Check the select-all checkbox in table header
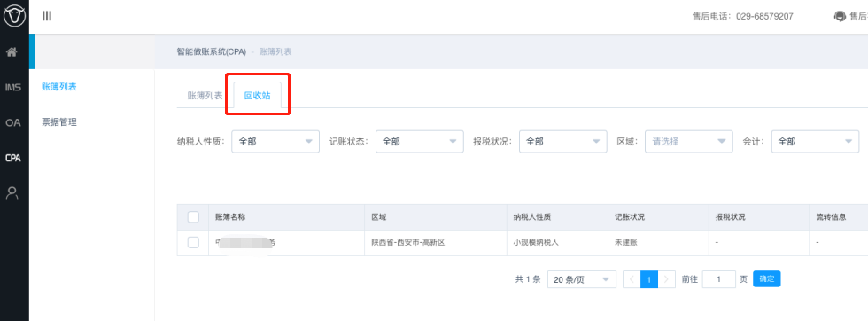Image resolution: width=868 pixels, height=321 pixels. tap(193, 216)
